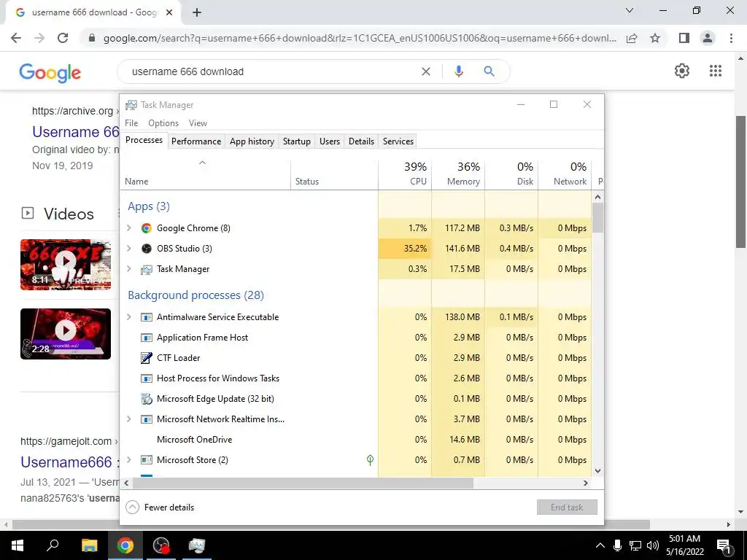Switch to OBS Studio in the taskbar
The image size is (747, 560).
(x=161, y=545)
